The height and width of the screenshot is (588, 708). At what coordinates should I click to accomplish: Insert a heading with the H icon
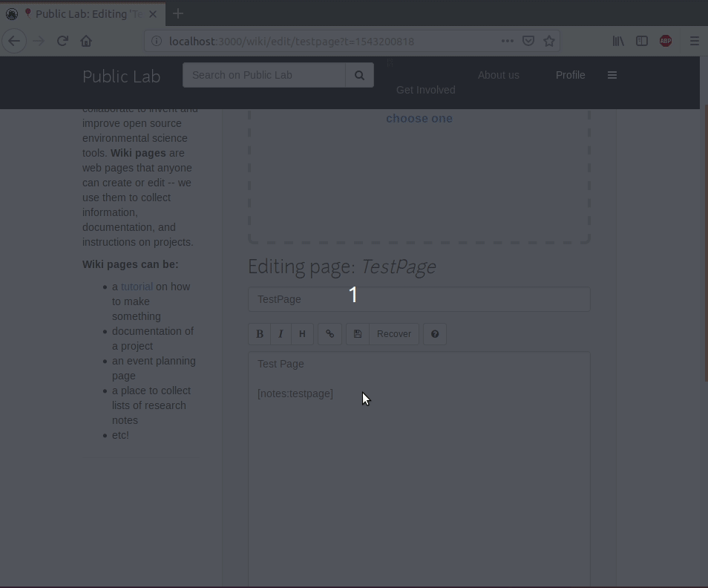tap(302, 333)
